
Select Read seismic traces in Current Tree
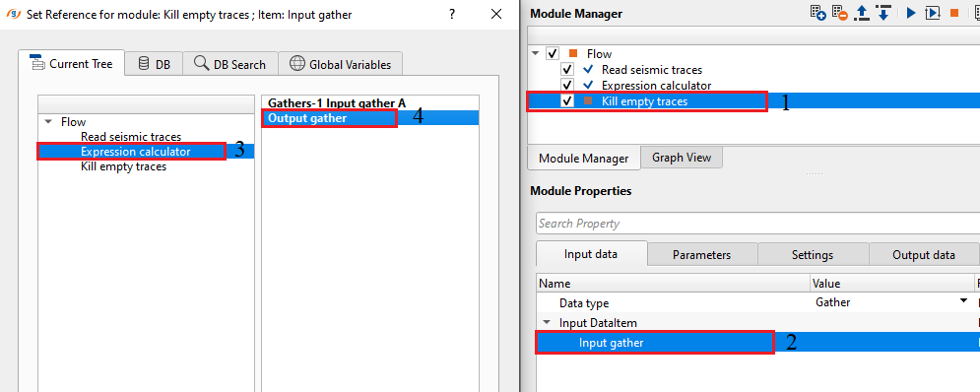coord(131,136)
